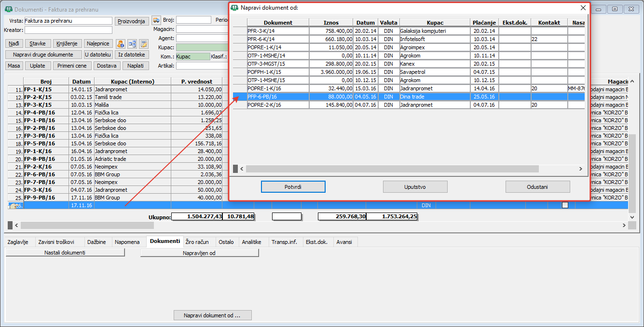Click the calculator with pencil icon
The image size is (644, 327).
pos(144,44)
